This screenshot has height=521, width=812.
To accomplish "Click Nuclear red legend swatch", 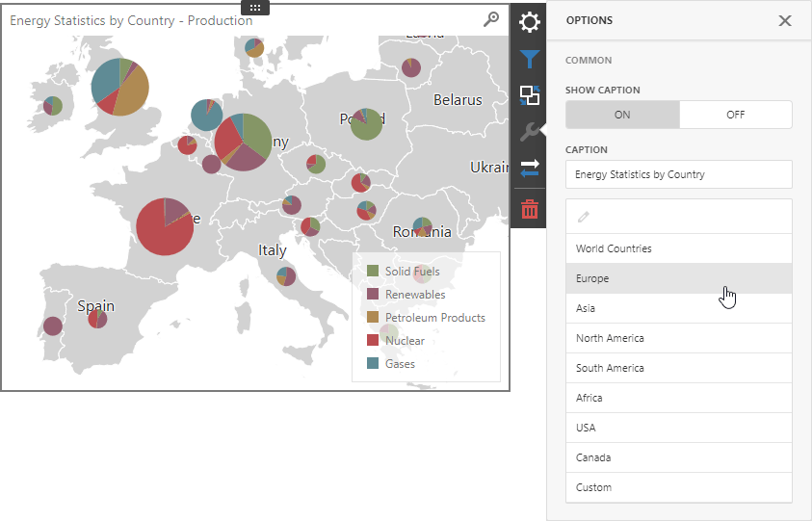I will pyautogui.click(x=373, y=340).
